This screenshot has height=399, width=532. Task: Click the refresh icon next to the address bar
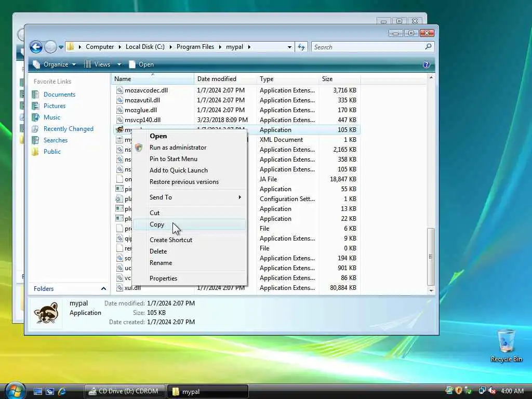pyautogui.click(x=301, y=47)
